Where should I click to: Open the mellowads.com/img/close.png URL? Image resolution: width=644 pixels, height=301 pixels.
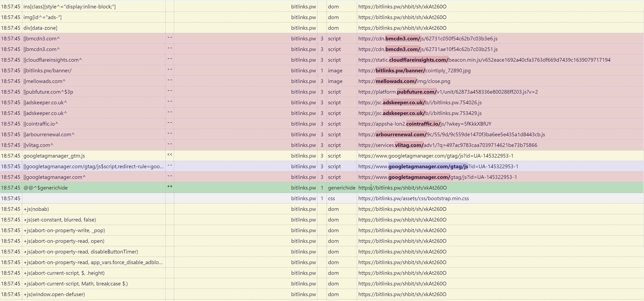click(x=404, y=81)
